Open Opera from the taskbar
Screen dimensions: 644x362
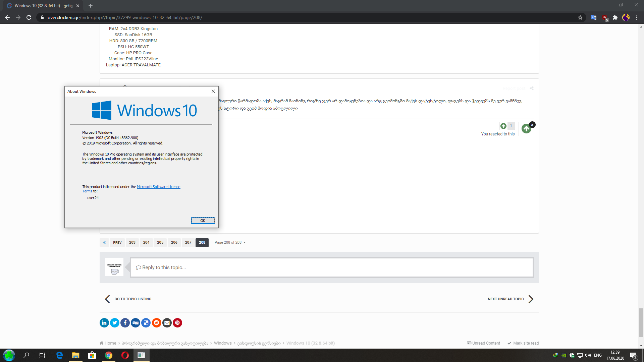click(x=125, y=355)
